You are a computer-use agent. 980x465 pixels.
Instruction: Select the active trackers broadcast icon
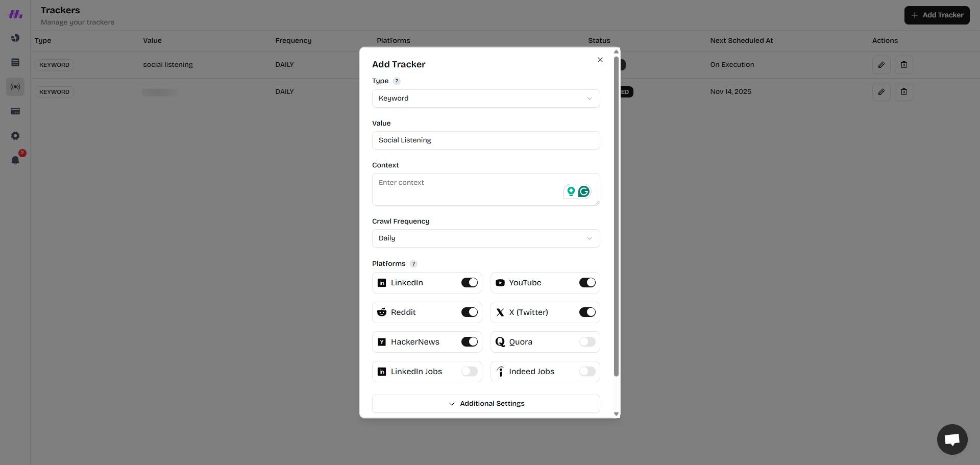15,87
